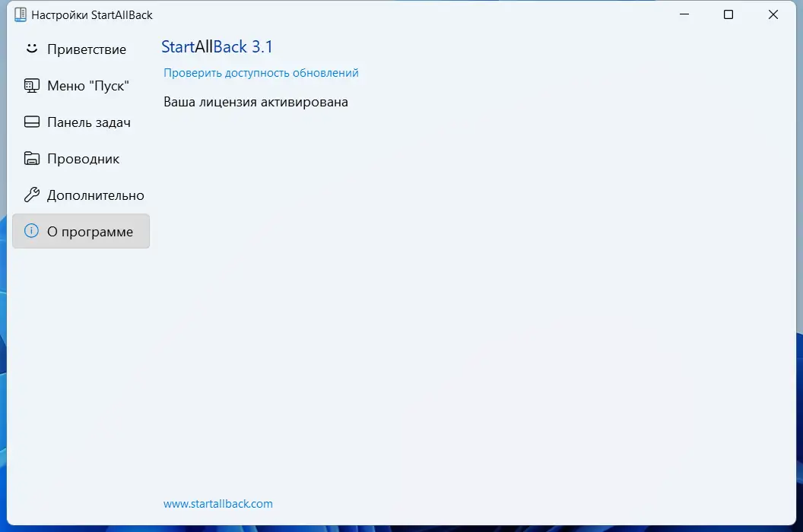Maximize the StartAllBack settings window
This screenshot has width=803, height=532.
(728, 14)
